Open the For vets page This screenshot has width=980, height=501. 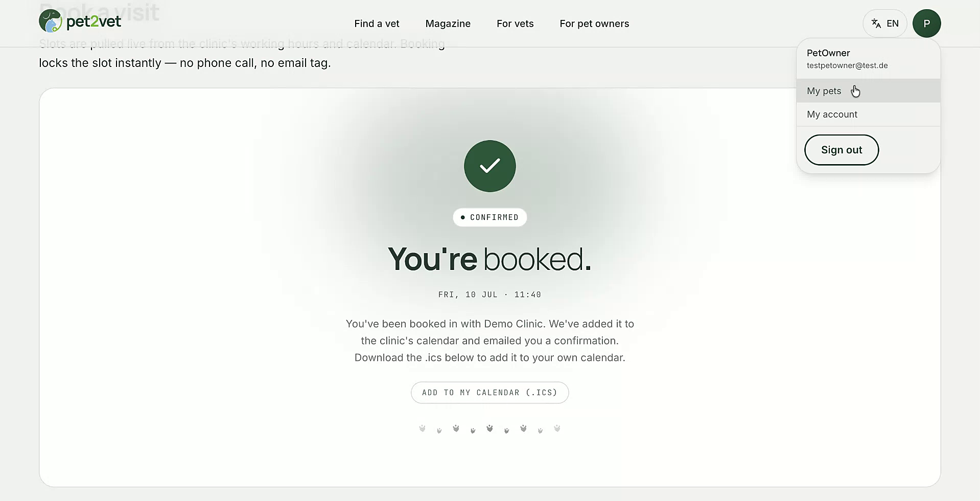click(x=515, y=24)
